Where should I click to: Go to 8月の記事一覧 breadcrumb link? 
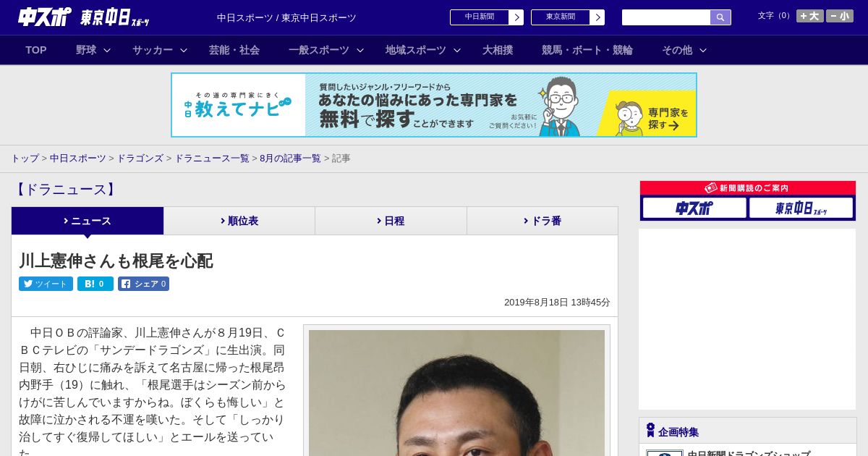[290, 159]
